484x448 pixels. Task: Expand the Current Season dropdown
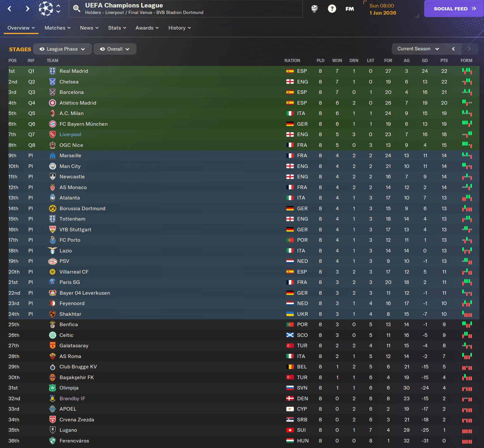tap(418, 49)
